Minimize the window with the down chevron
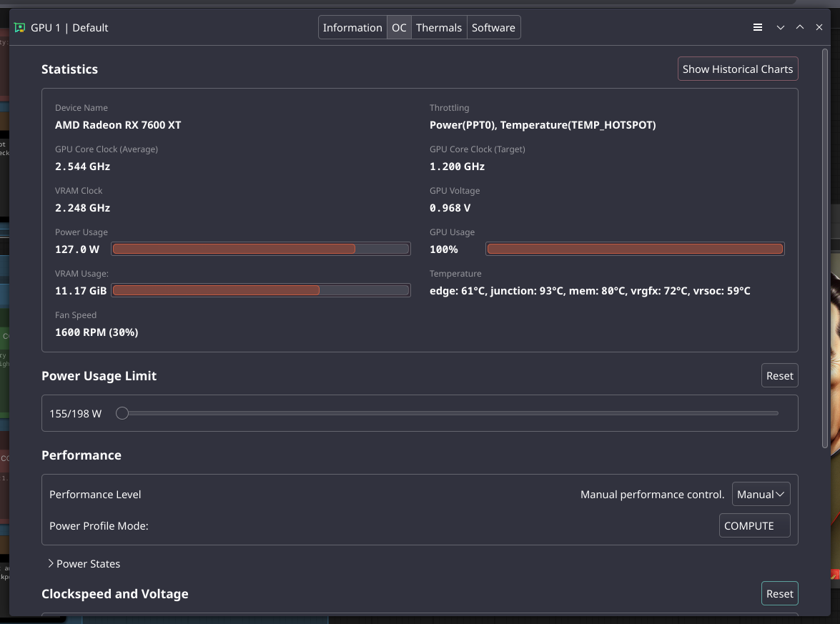 (780, 28)
